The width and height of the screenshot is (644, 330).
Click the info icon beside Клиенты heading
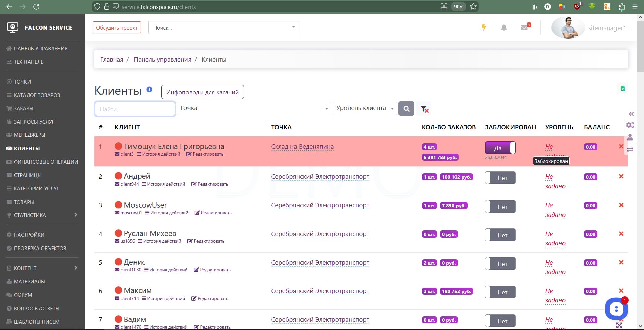click(x=149, y=90)
